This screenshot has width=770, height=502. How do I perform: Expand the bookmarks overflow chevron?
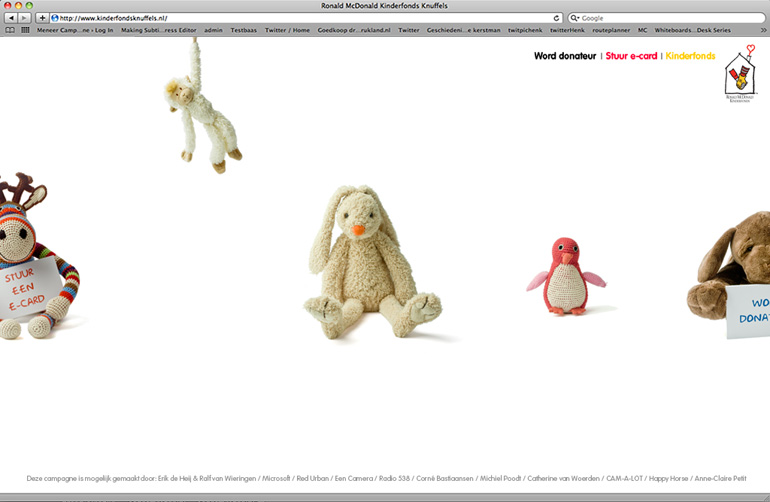(762, 30)
